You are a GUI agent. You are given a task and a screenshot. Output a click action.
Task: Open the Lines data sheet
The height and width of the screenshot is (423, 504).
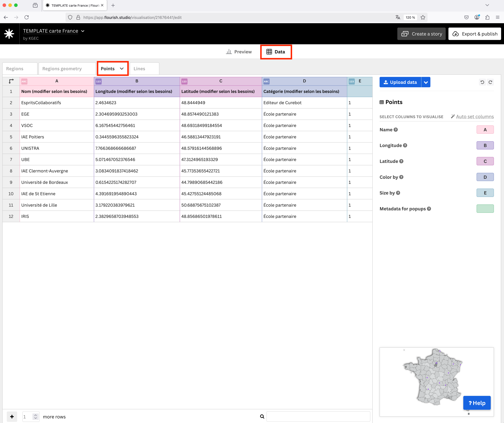coord(144,69)
